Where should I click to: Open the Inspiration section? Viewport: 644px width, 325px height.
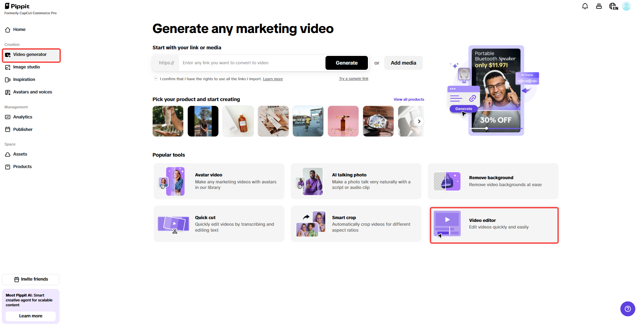24,80
